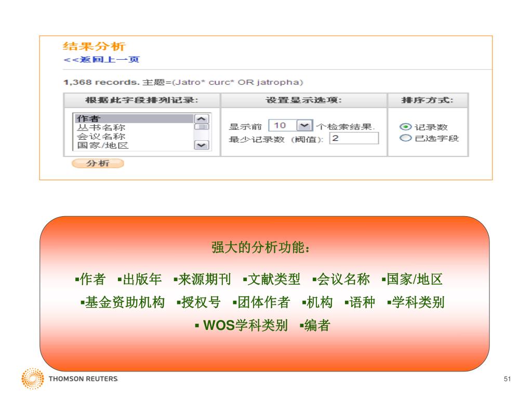Click the 来源期刊 bullet item
The image size is (532, 399).
pyautogui.click(x=203, y=279)
